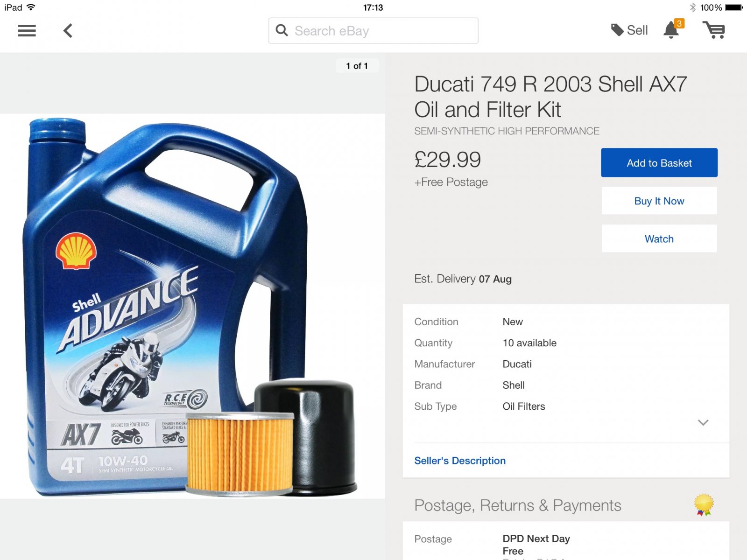Image resolution: width=747 pixels, height=560 pixels.
Task: Open the Sell tag icon
Action: point(617,30)
